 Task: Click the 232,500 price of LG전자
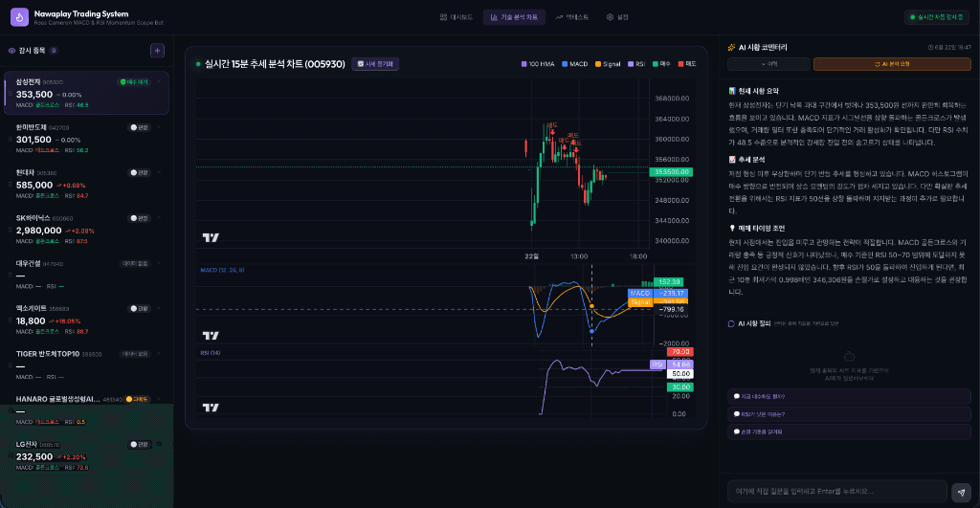34,456
